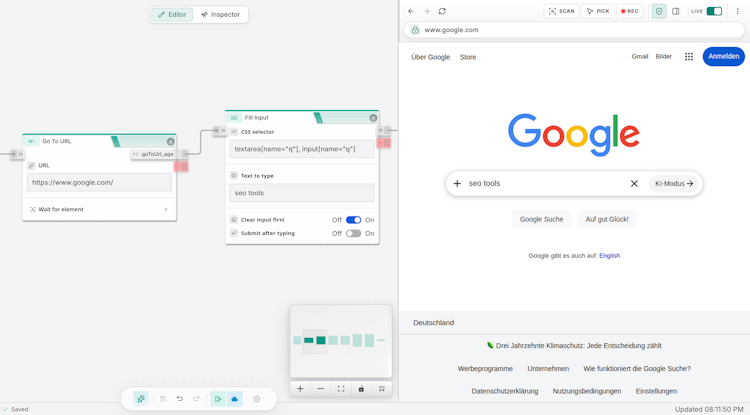This screenshot has height=415, width=750.
Task: Open the Bilder link
Action: 663,56
